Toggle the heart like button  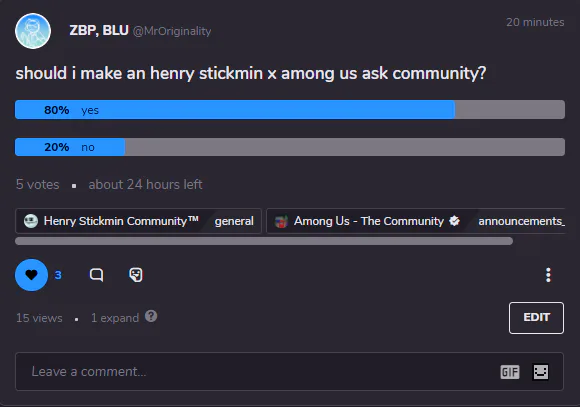point(31,275)
